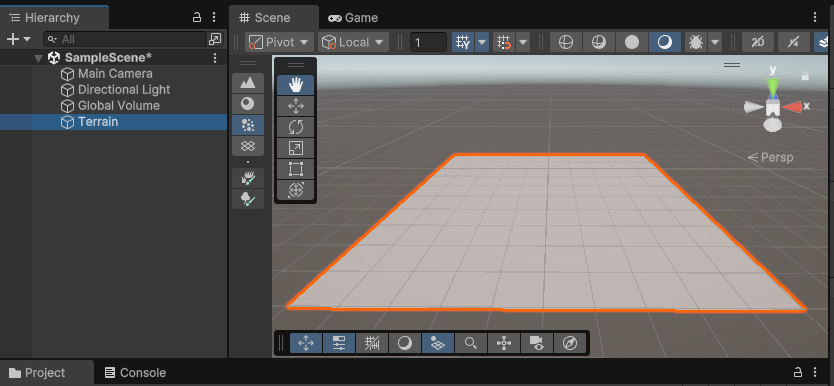The width and height of the screenshot is (834, 386).
Task: Open the Scene view three-dot menu
Action: pyautogui.click(x=815, y=18)
